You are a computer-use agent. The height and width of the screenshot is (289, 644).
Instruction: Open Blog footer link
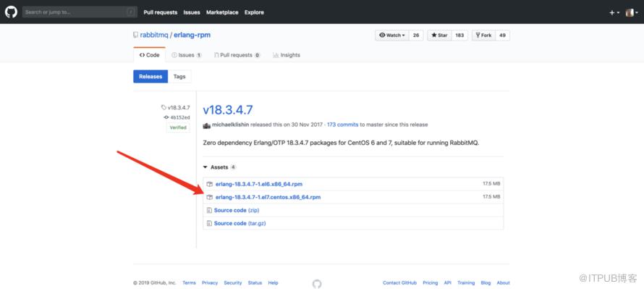tap(486, 282)
